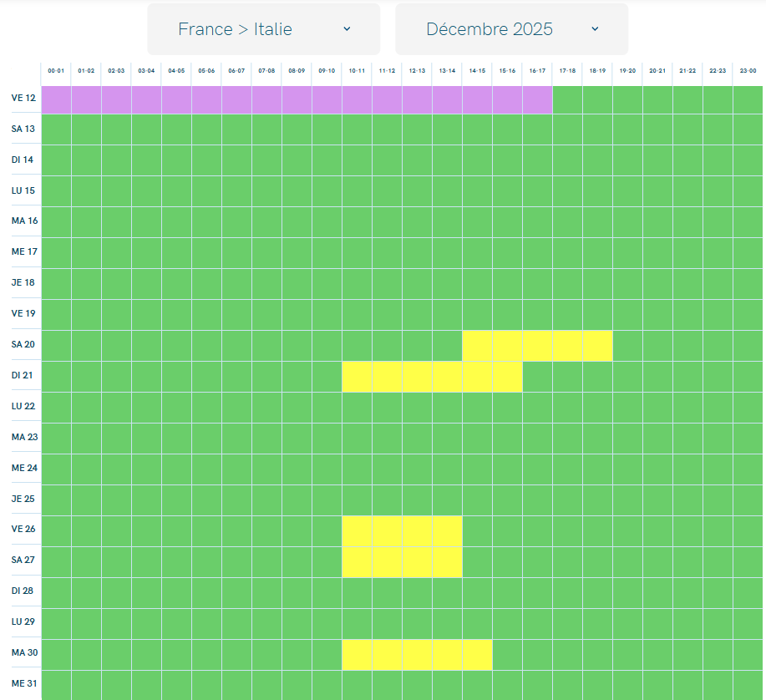Click the purple VE 12 cell at 00-01
This screenshot has width=766, height=700.
[56, 99]
